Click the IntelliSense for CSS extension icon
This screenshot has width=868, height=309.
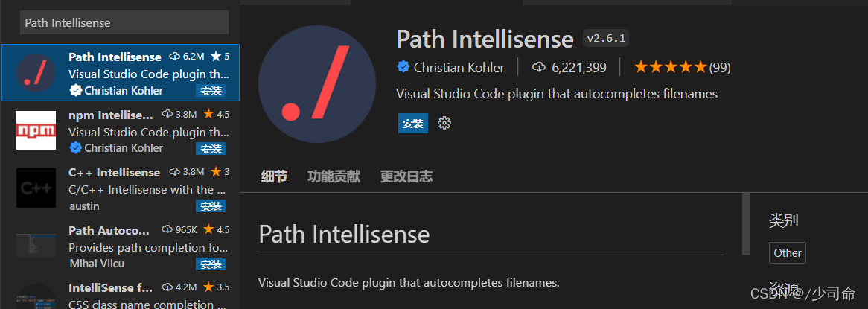tap(36, 296)
